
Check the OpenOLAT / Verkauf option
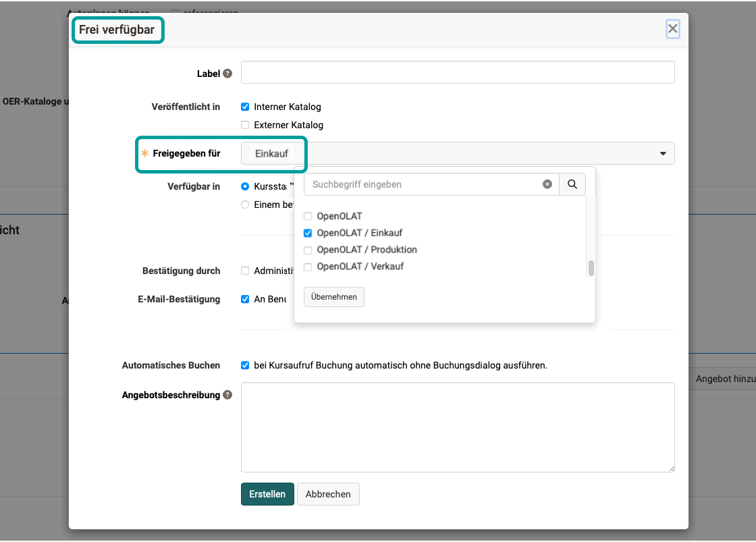pos(308,267)
